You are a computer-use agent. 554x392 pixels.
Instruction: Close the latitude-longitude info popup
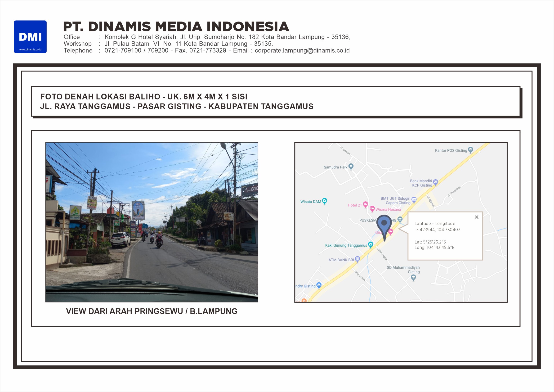(x=477, y=217)
